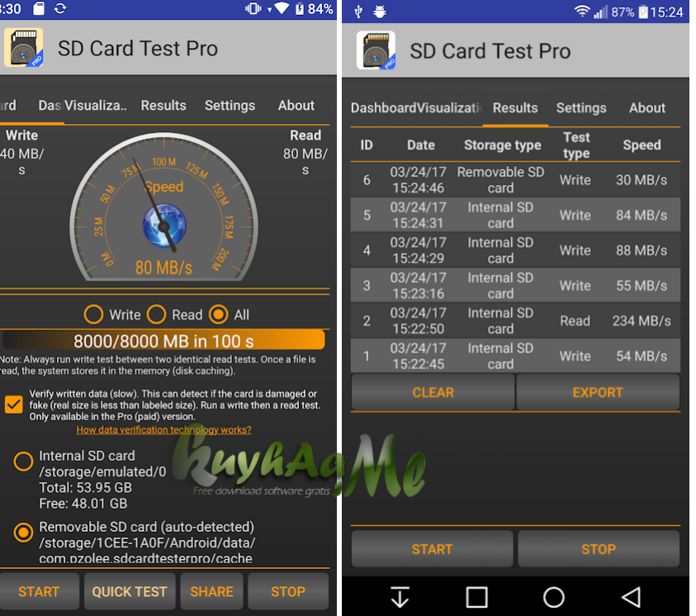Screen dimensions: 696x616
Task: Tap the CLEAR results button
Action: [433, 392]
